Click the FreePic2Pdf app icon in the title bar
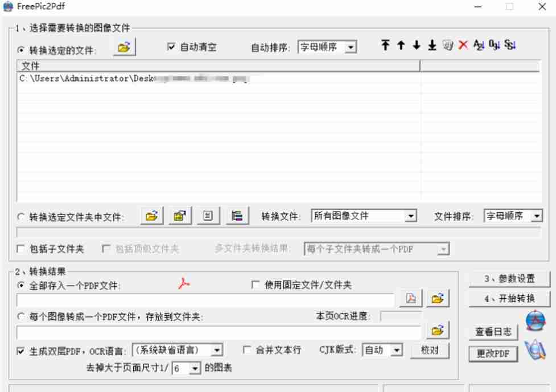Image resolution: width=556 pixels, height=392 pixels. (x=8, y=6)
